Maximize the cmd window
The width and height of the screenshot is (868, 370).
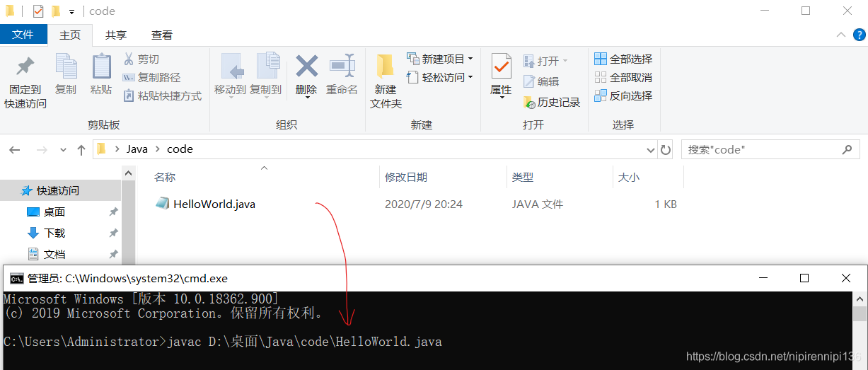804,278
